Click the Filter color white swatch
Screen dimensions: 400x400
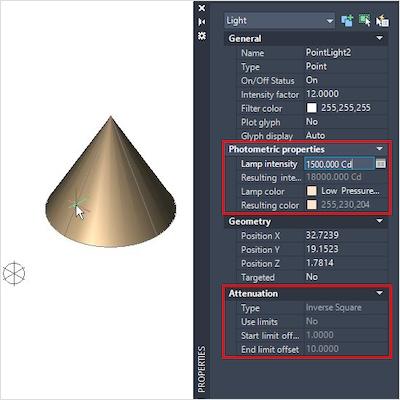(311, 108)
